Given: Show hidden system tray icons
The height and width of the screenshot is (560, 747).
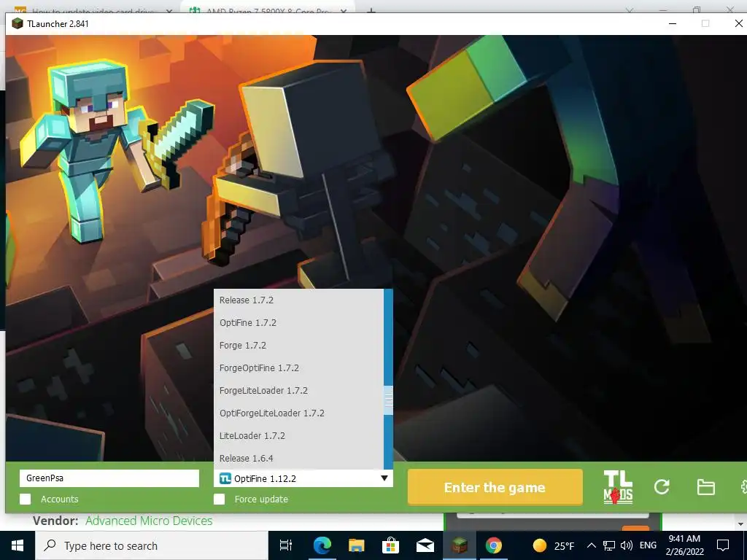Looking at the screenshot, I should coord(591,545).
